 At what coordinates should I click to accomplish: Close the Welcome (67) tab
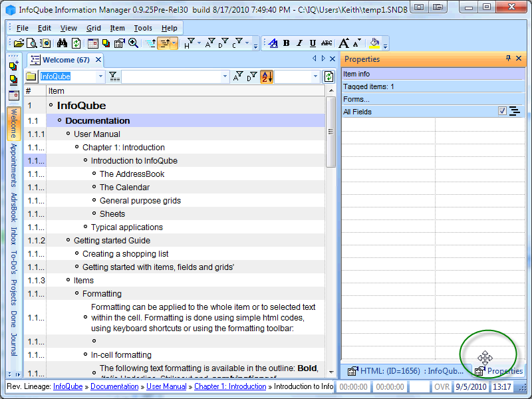98,60
